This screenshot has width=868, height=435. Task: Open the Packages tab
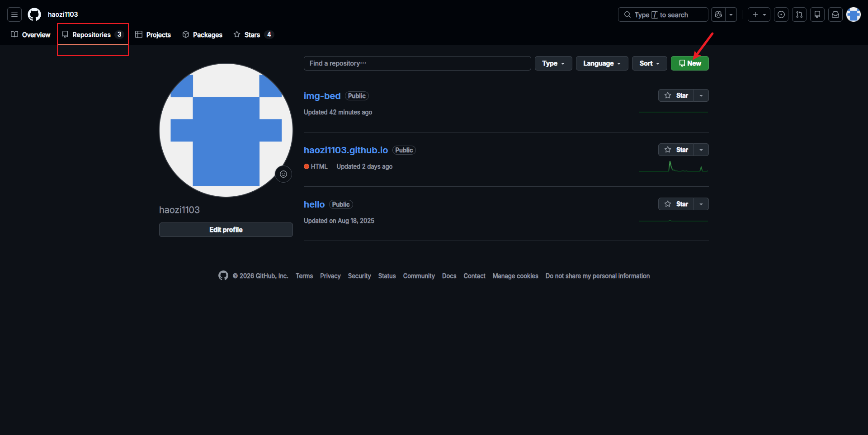click(203, 34)
